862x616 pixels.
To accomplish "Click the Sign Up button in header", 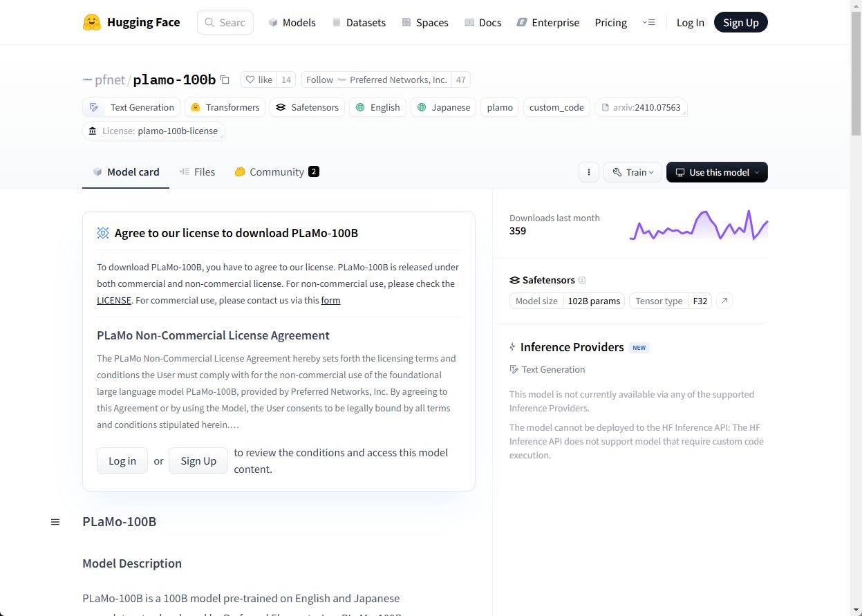I will (x=740, y=22).
